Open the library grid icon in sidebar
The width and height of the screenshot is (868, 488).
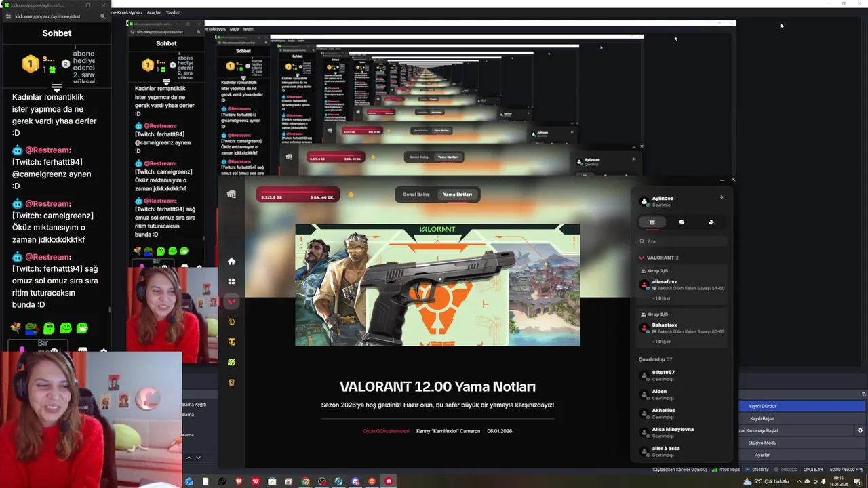click(231, 281)
